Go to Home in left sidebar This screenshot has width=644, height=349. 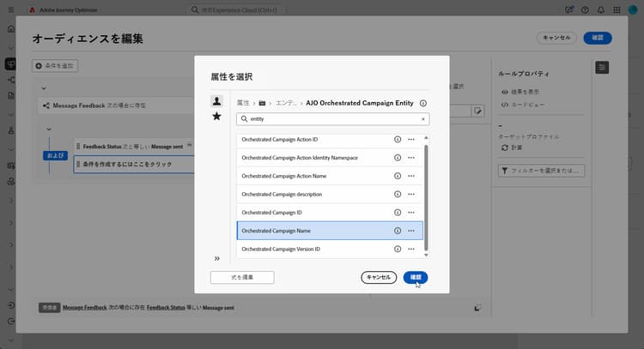point(11,28)
